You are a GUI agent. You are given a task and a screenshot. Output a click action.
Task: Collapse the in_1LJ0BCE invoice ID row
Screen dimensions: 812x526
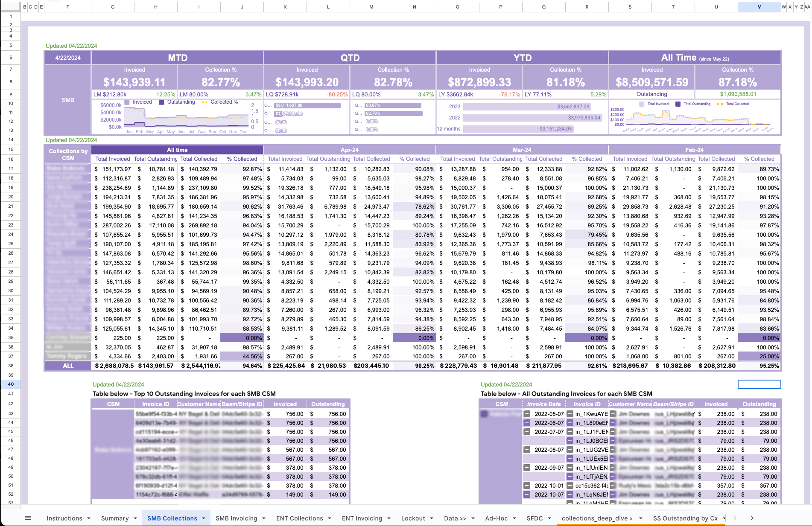(570, 441)
